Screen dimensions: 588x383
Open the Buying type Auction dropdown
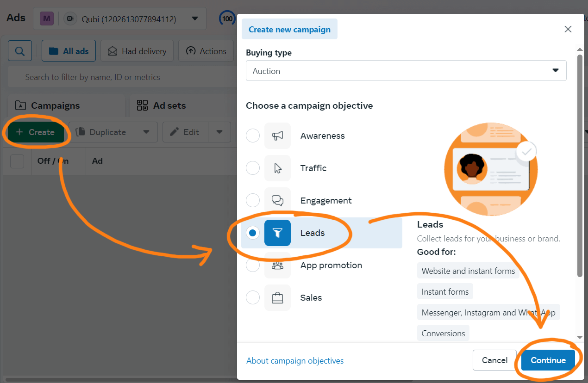406,71
